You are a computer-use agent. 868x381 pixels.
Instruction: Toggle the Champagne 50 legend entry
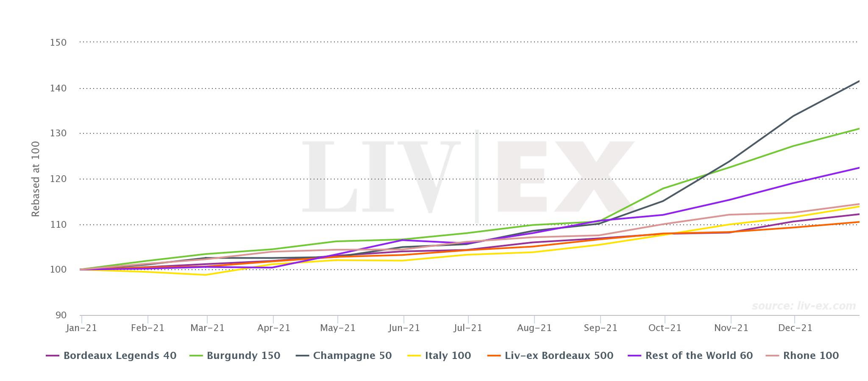343,356
